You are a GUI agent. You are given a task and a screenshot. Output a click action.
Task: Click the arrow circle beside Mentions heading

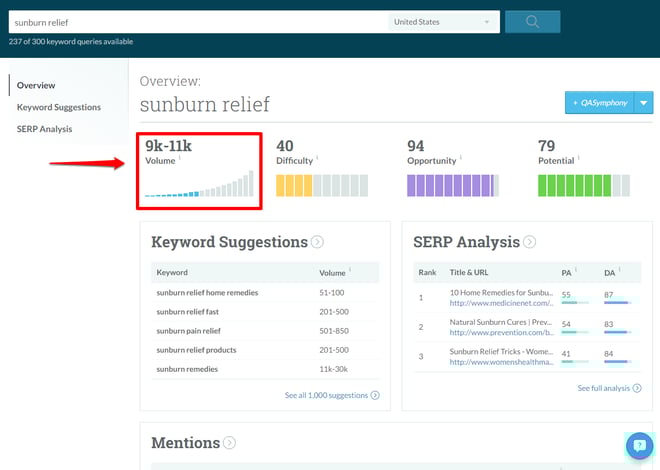click(x=229, y=443)
